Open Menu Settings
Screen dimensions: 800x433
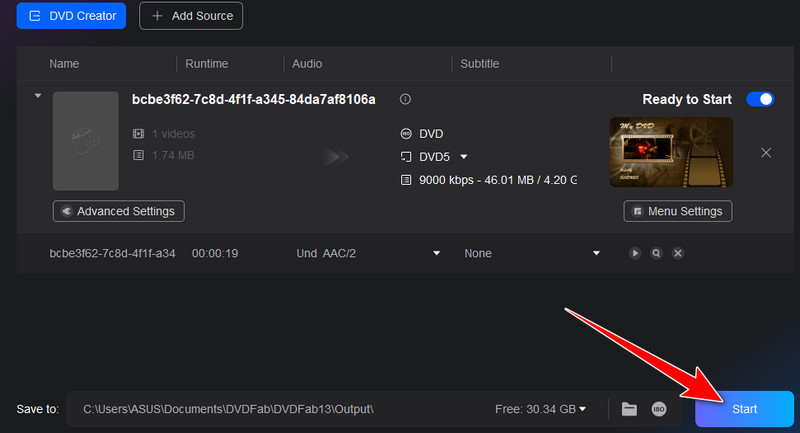pos(678,211)
